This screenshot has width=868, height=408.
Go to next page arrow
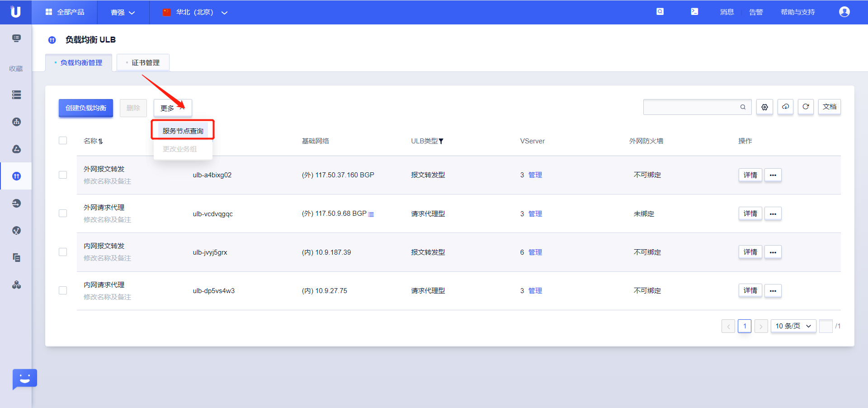(761, 326)
